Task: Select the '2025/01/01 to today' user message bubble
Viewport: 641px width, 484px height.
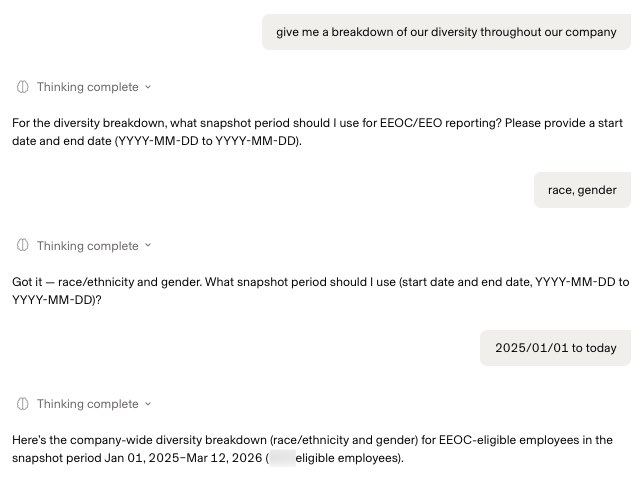Action: pyautogui.click(x=555, y=348)
